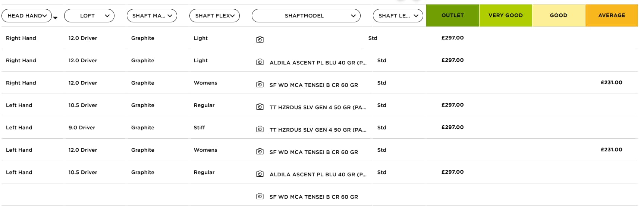Select the Very Good condition tab
Viewport: 644px width, 214px height.
pos(505,15)
